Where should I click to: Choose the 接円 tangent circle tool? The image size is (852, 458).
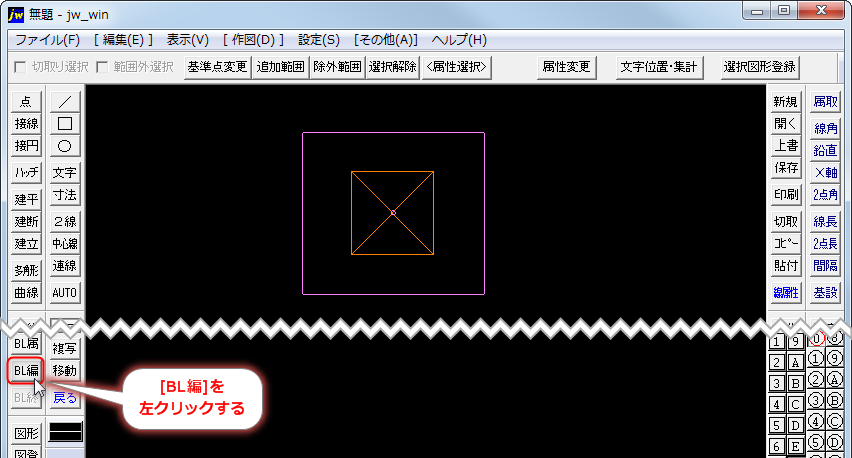tap(26, 146)
